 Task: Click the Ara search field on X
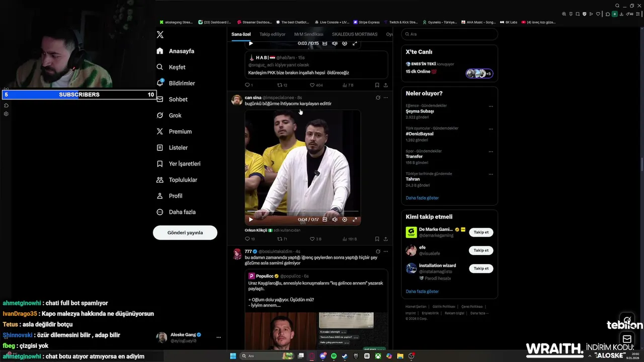click(x=449, y=34)
